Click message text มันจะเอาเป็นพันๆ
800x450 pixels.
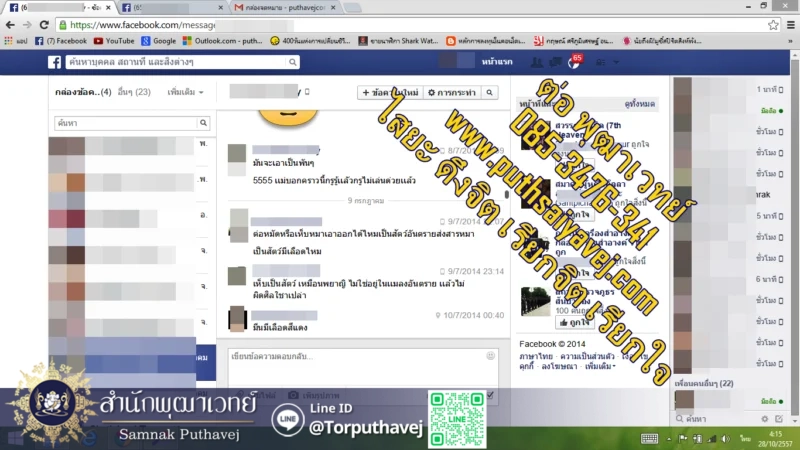tap(283, 163)
